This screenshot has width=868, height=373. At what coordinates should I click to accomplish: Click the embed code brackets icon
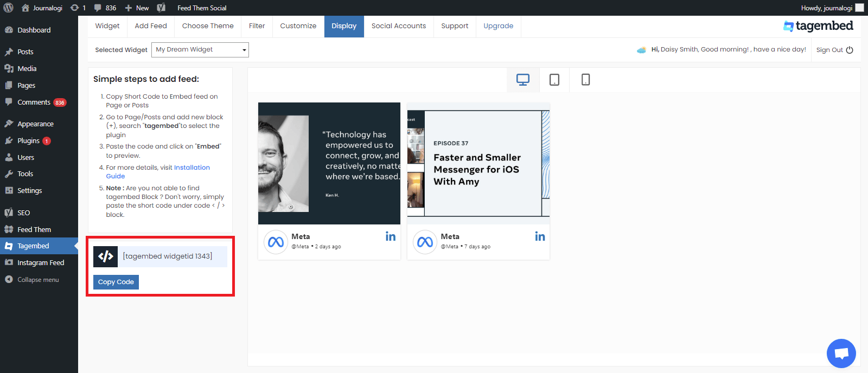click(x=105, y=256)
